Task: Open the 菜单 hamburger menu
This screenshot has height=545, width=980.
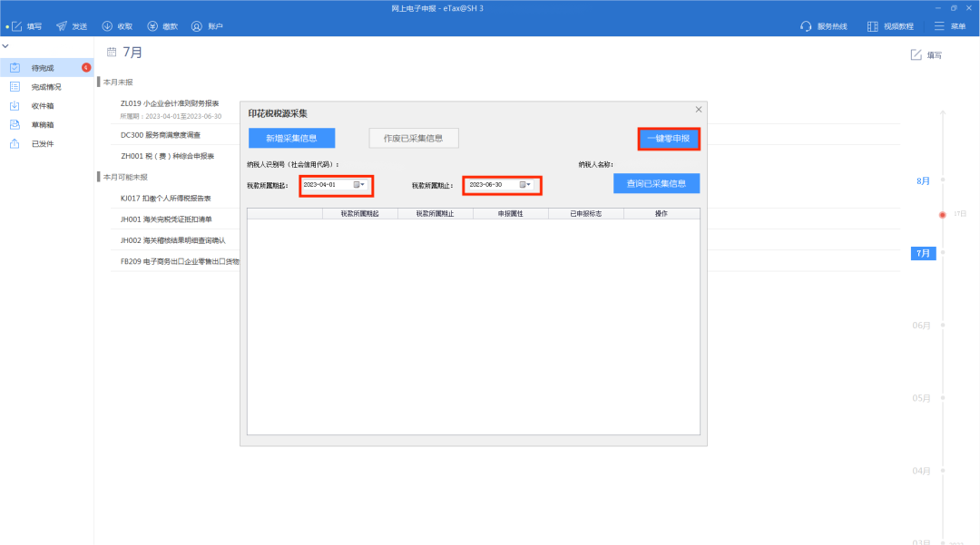Action: click(x=939, y=26)
